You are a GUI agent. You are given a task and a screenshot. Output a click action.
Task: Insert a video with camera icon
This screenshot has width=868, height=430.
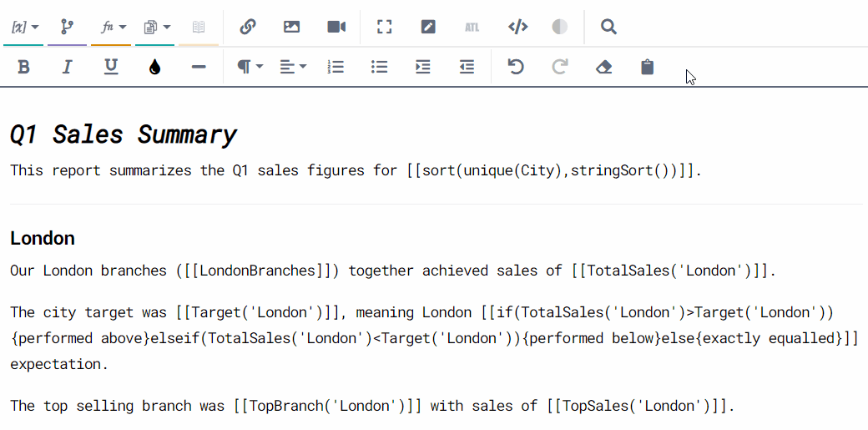coord(336,27)
